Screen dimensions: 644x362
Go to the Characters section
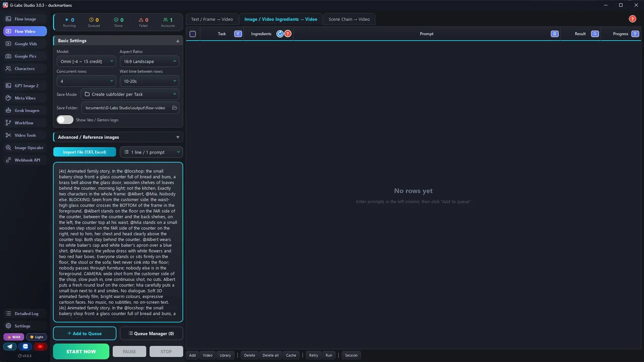coord(25,68)
